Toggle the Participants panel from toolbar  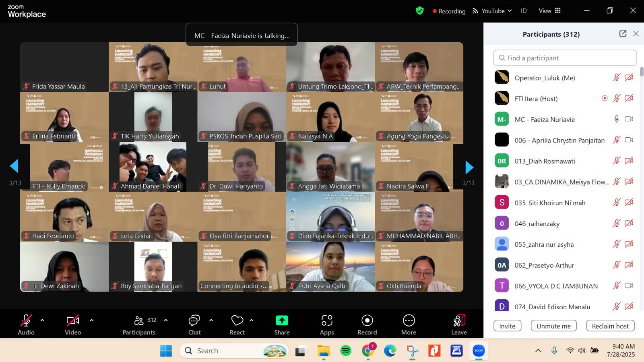pos(139,321)
